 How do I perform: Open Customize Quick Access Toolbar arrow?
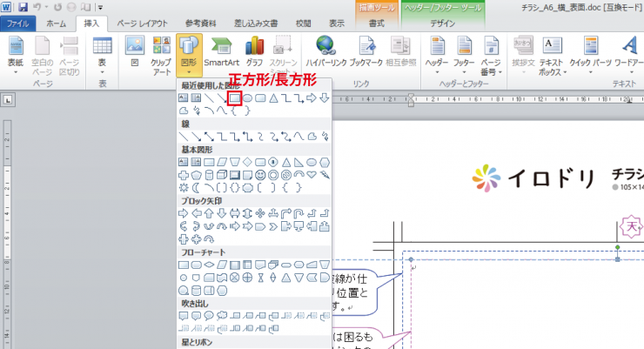point(101,7)
